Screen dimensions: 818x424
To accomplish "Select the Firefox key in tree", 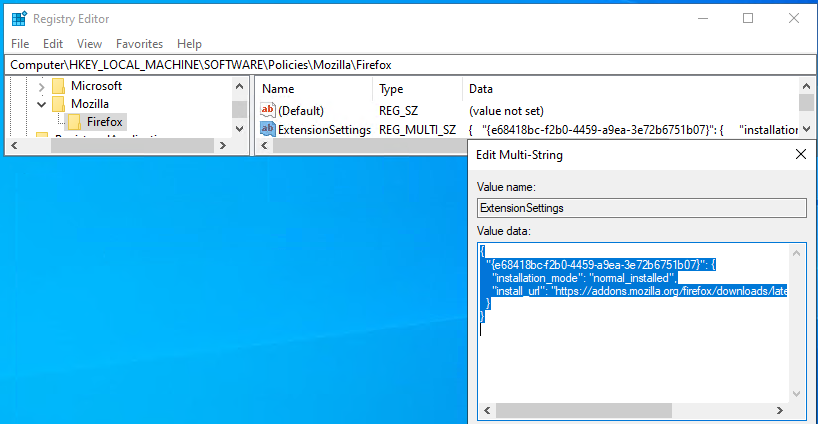I will 104,122.
